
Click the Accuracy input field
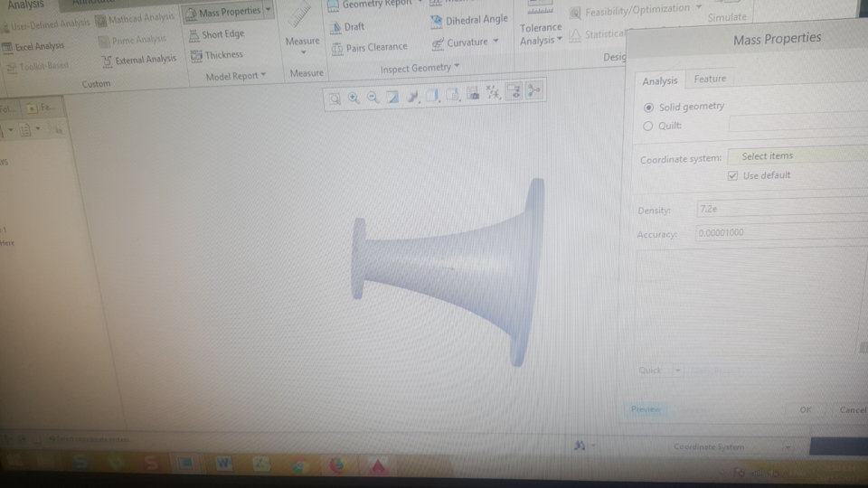click(781, 232)
